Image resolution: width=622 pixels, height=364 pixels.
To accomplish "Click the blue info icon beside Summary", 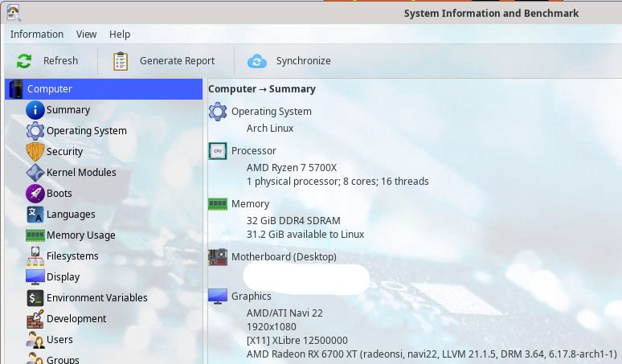I will [x=35, y=110].
